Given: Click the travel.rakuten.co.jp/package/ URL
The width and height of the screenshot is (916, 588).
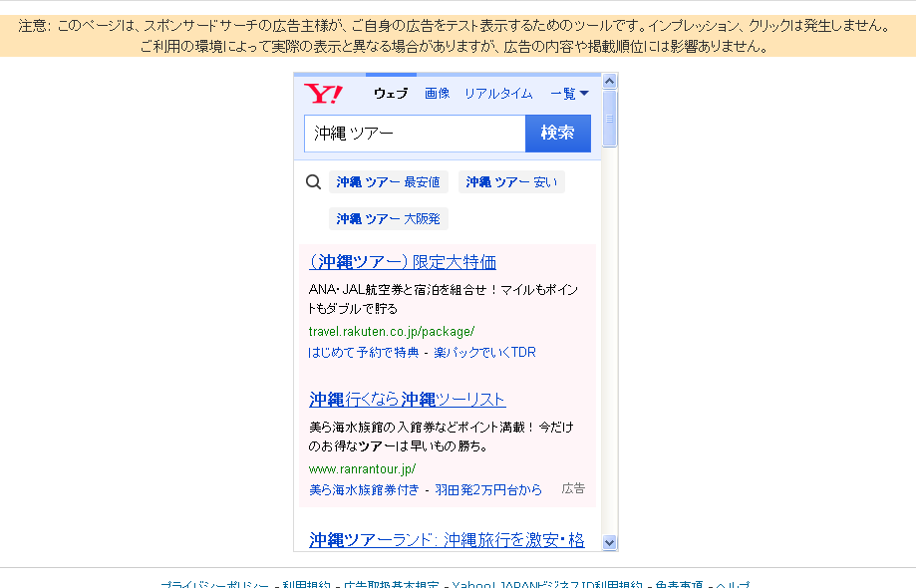Looking at the screenshot, I should [x=392, y=332].
